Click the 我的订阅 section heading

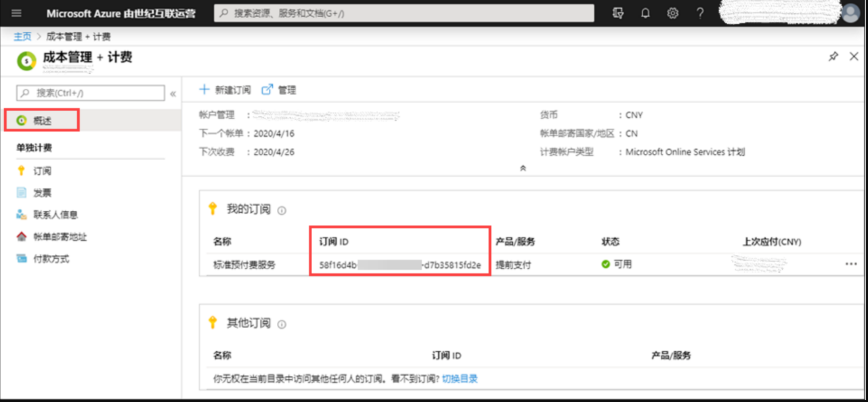click(x=248, y=209)
